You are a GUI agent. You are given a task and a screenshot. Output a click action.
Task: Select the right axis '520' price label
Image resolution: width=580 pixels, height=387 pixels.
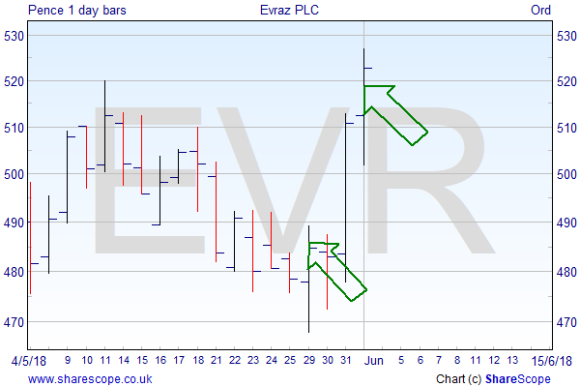coord(567,82)
